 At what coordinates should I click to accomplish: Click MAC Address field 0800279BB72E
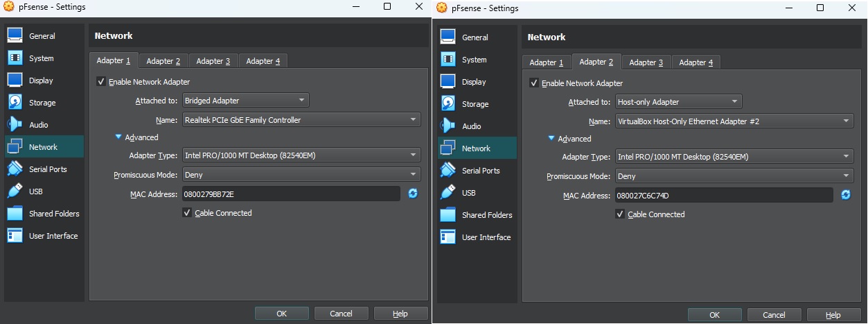(x=291, y=194)
